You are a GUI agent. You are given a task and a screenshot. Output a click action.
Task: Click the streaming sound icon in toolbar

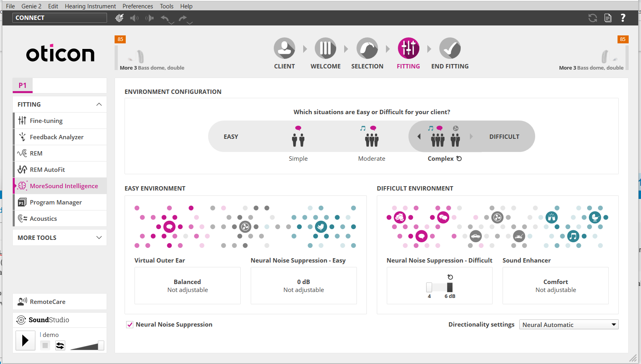(150, 18)
